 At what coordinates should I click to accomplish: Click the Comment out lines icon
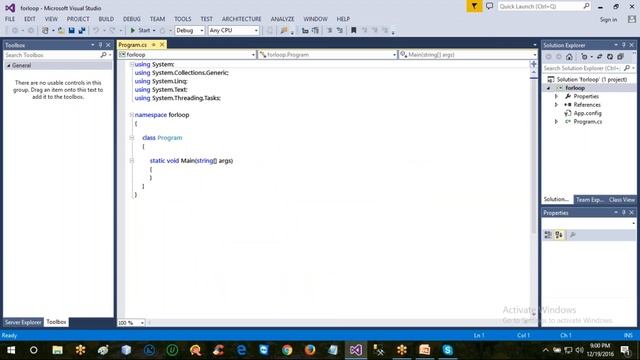click(329, 31)
